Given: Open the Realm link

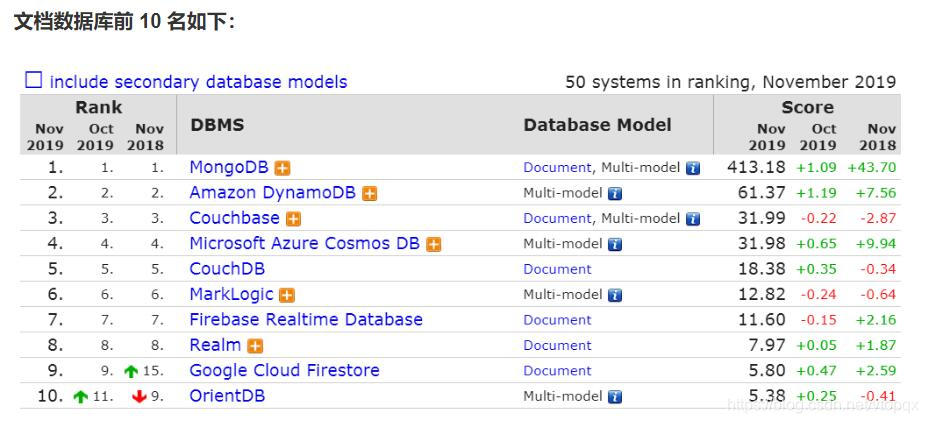Looking at the screenshot, I should point(215,345).
